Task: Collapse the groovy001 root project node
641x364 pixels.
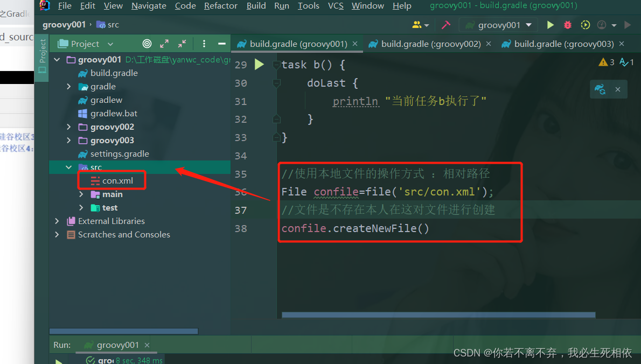Action: (57, 60)
